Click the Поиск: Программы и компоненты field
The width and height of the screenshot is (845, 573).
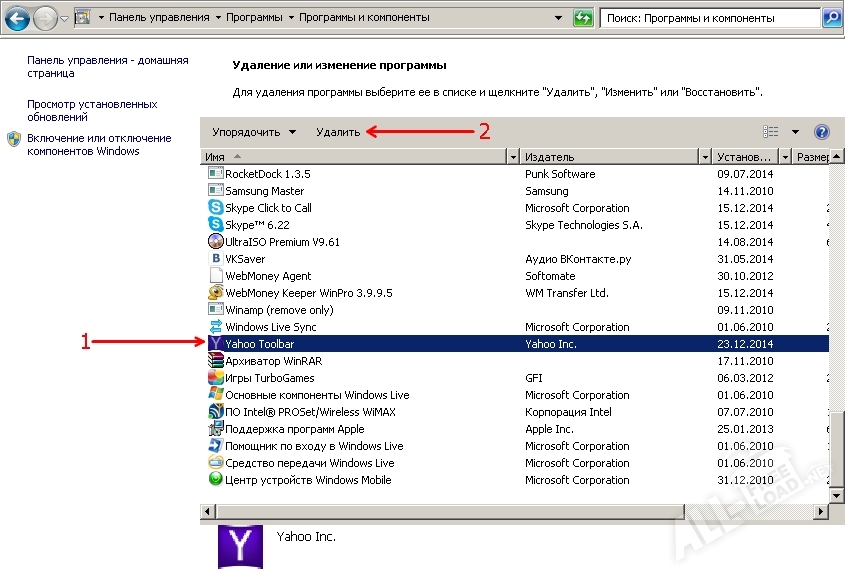[x=710, y=18]
